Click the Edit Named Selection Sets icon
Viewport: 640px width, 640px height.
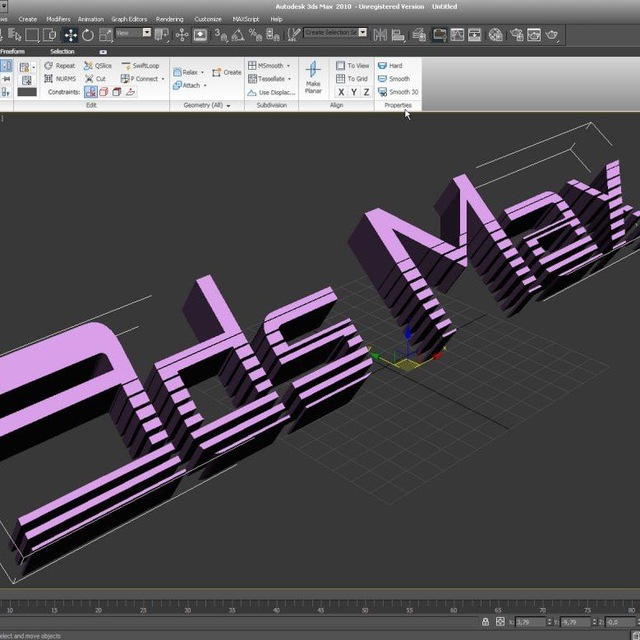click(293, 35)
